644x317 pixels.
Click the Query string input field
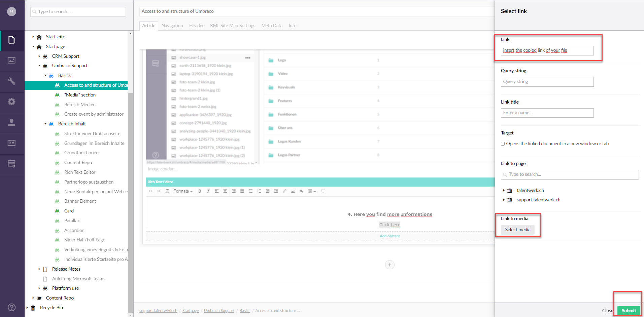pos(547,82)
